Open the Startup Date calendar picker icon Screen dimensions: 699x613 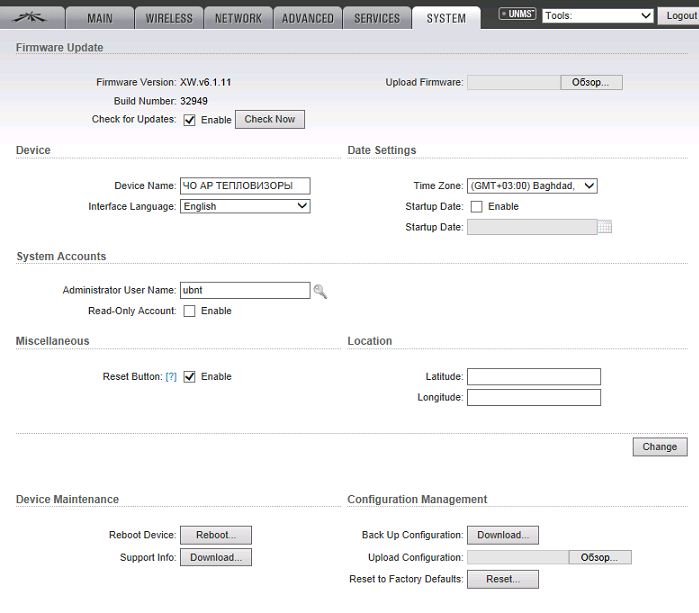pyautogui.click(x=604, y=227)
